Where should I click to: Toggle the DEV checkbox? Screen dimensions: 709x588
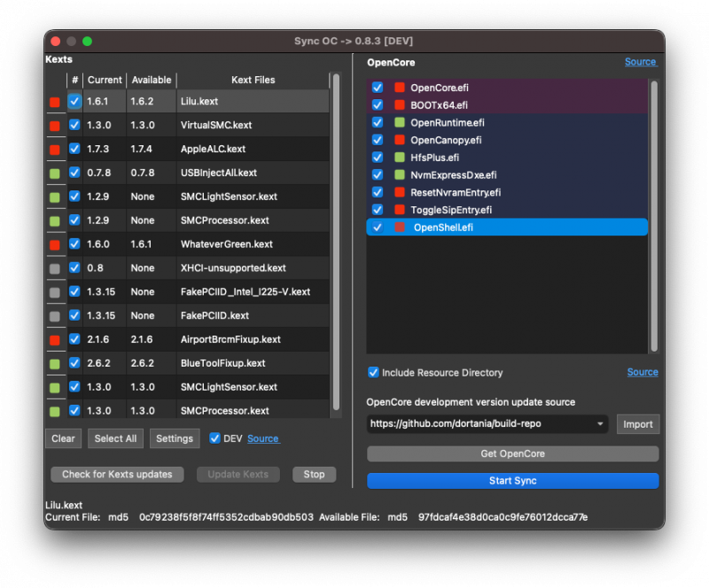(x=214, y=438)
